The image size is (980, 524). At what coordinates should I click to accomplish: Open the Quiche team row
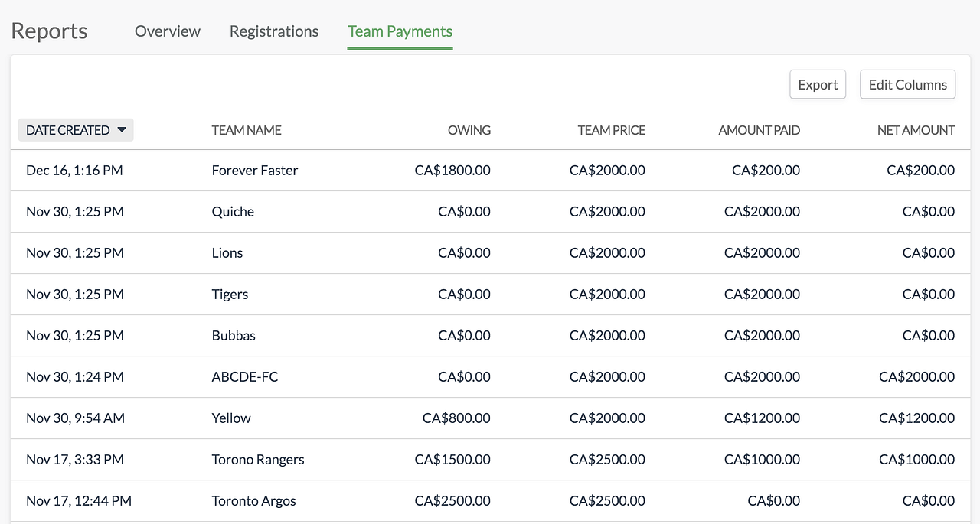pos(233,212)
